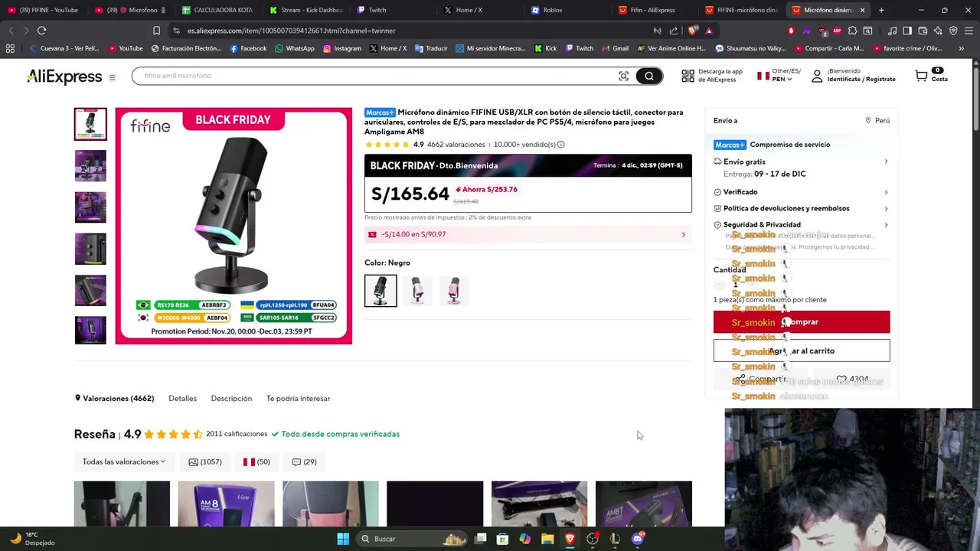Filter reviews from Peru (50)

pyautogui.click(x=256, y=461)
